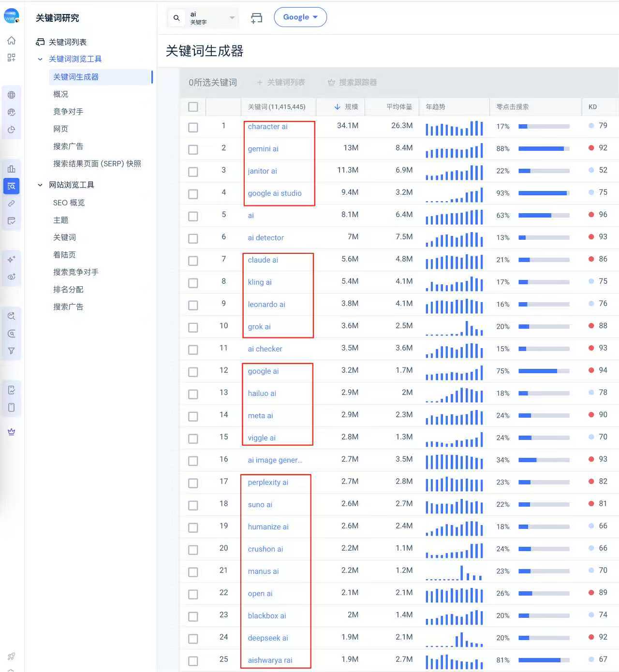Click the Similarweb logo at top left
The width and height of the screenshot is (619, 672).
[x=12, y=16]
